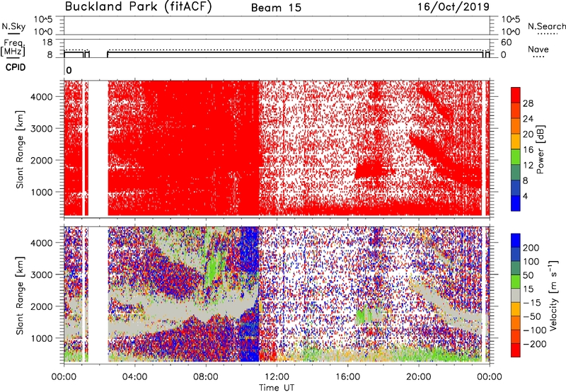Click the '28' tick label on Power colorbar

528,103
